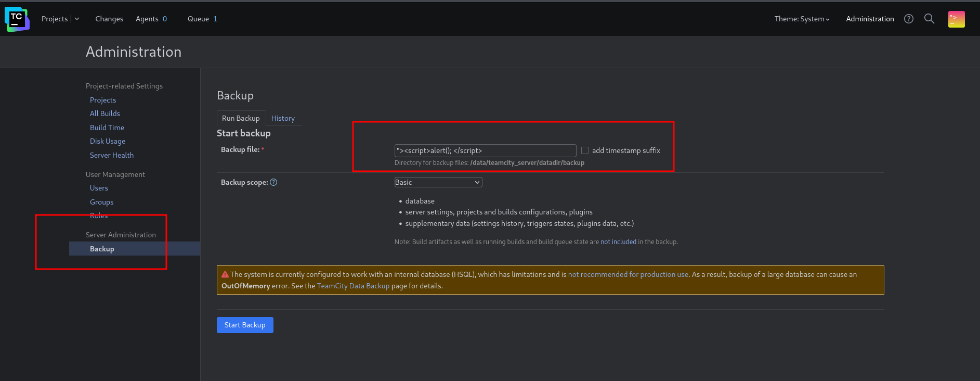
Task: Click the 'Start backup' heading
Action: [244, 133]
